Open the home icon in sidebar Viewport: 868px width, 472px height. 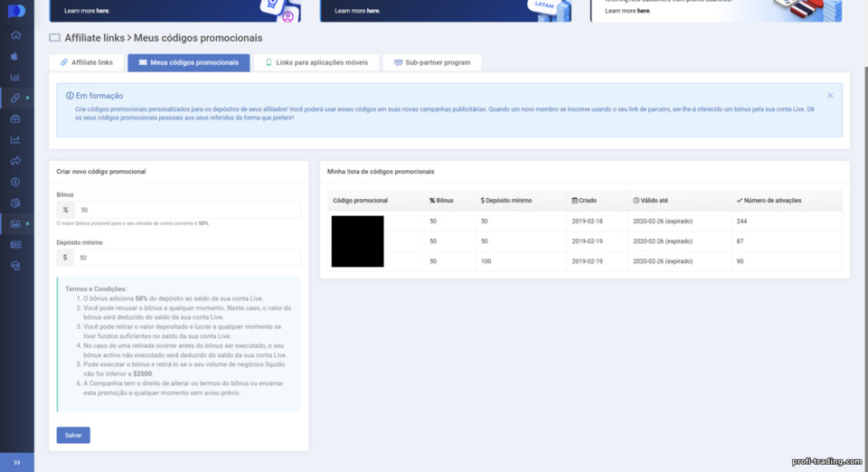click(15, 35)
